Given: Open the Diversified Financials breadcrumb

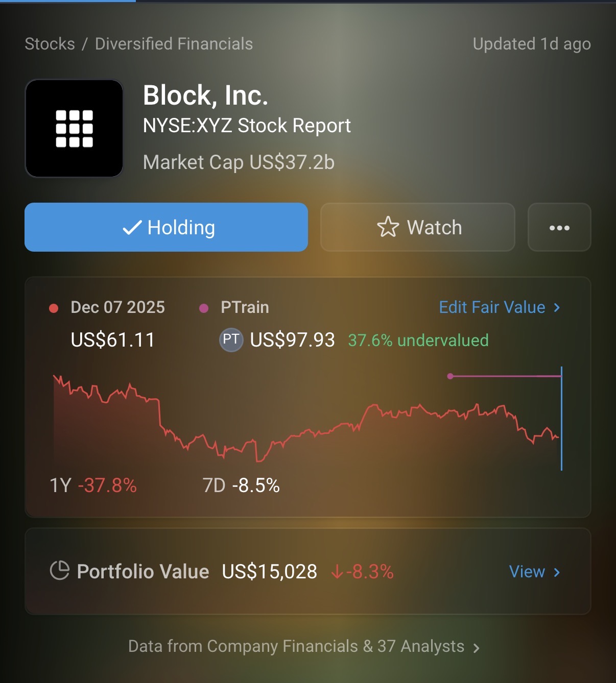Looking at the screenshot, I should point(174,44).
